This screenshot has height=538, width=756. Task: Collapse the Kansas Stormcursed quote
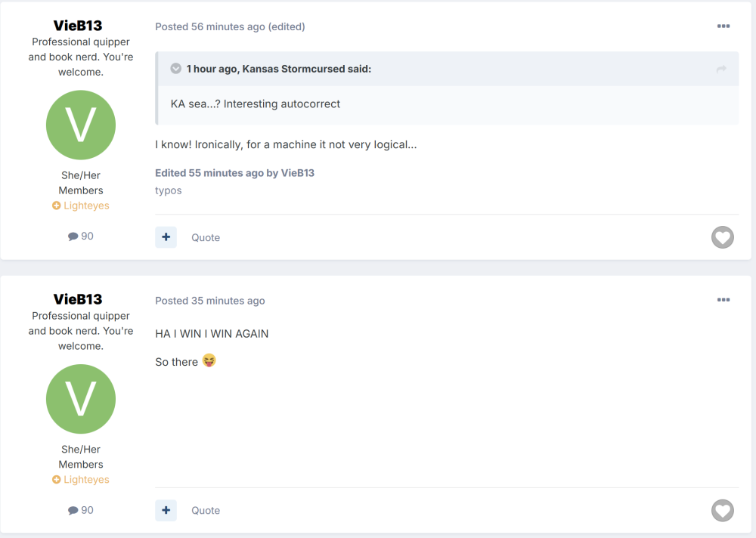tap(176, 69)
